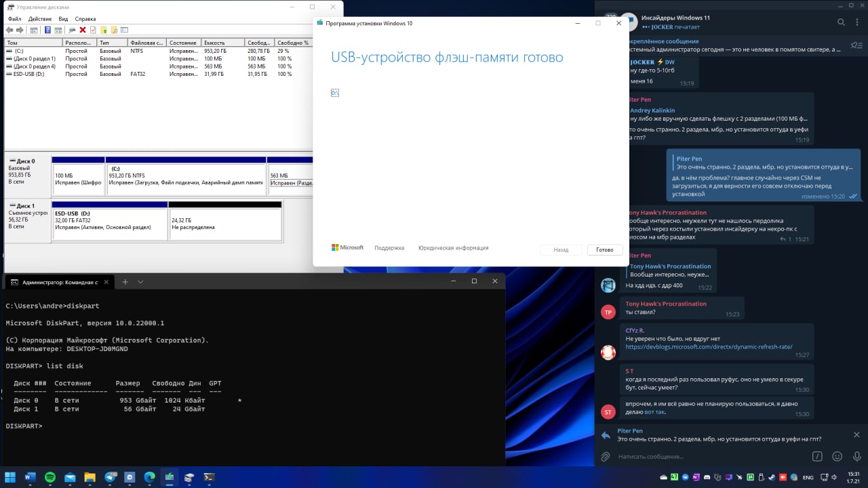Click the Forward arrow in Disk Management toolbar
The height and width of the screenshot is (488, 868).
[20, 30]
